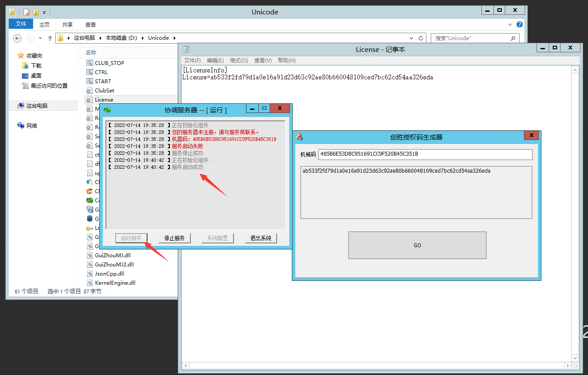588x375 pixels.
Task: Click the 下载 folder icon in favorites
Action: 25,66
